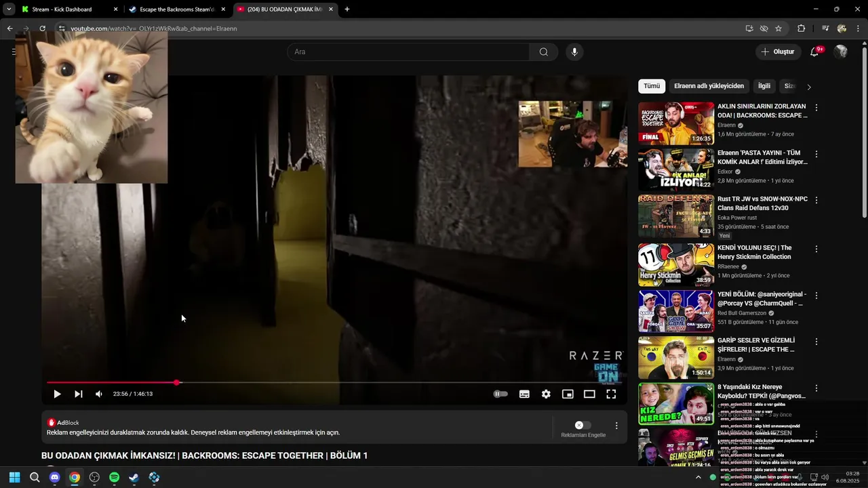868x488 pixels.
Task: Show hidden system tray icons
Action: [x=698, y=477]
